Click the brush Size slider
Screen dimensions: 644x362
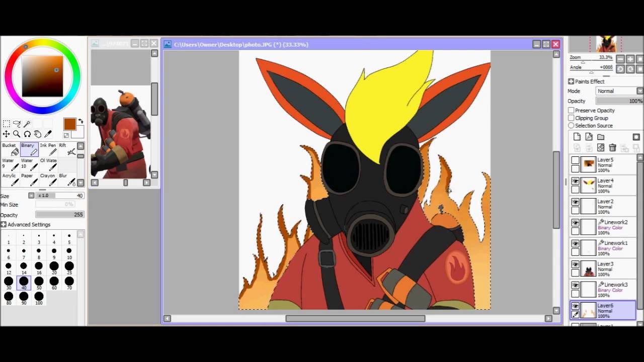pos(60,196)
